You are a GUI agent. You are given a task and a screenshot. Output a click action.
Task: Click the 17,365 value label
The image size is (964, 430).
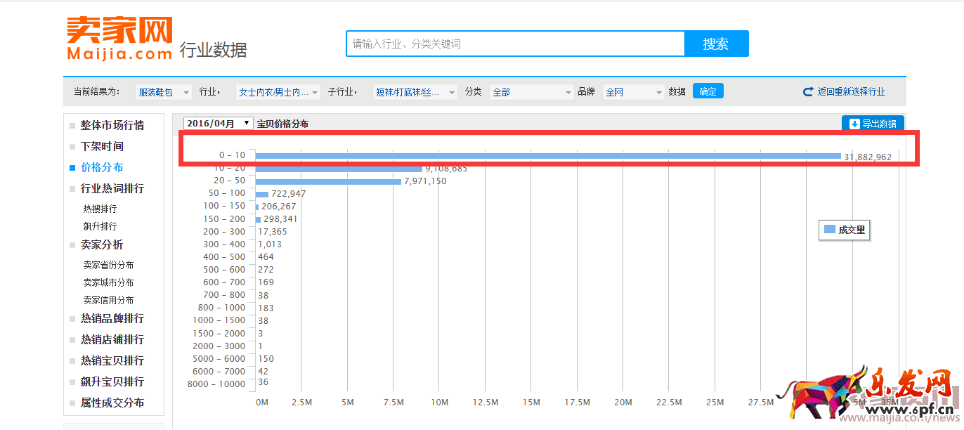272,232
